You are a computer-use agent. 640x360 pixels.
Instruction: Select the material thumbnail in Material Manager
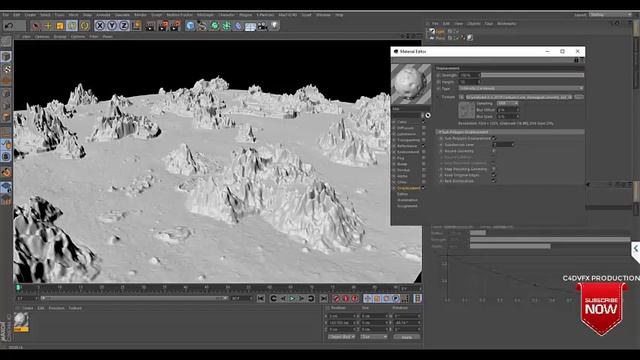point(21,322)
